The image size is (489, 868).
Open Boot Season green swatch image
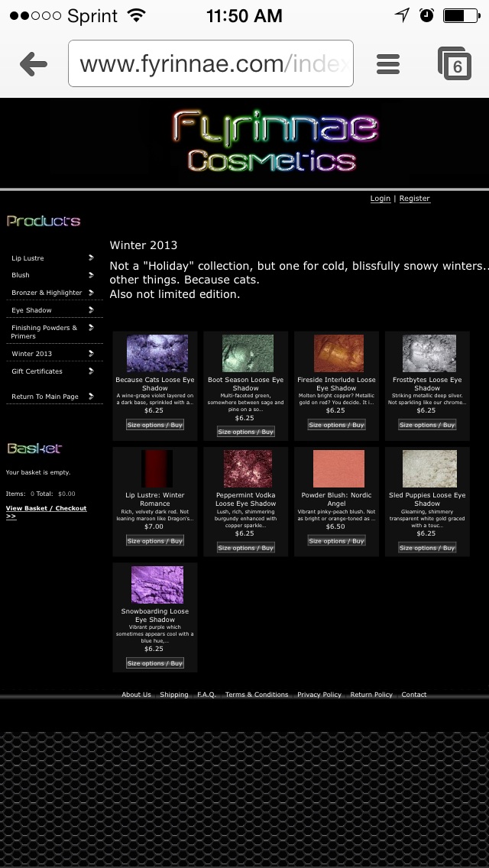[248, 353]
